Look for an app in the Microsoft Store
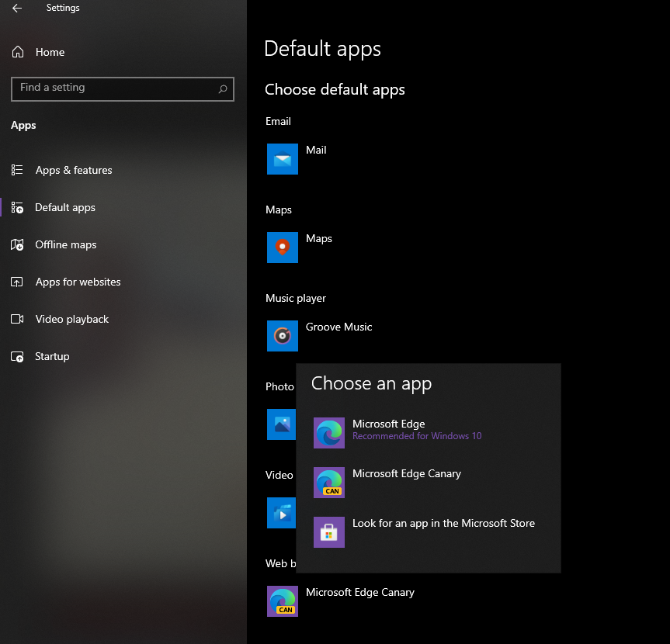The width and height of the screenshot is (670, 644). point(443,523)
